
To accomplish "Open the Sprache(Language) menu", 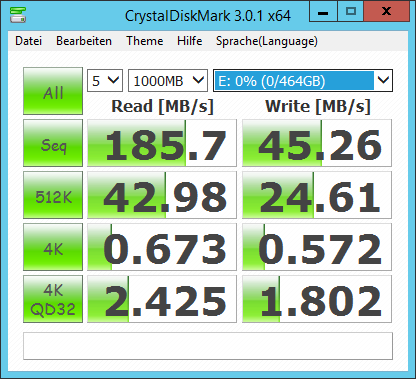I will 267,41.
